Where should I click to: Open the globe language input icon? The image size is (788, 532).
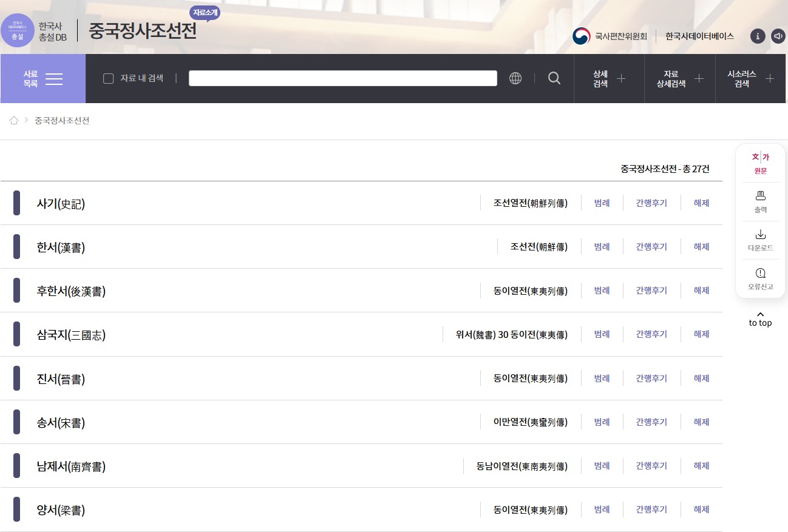coord(515,78)
